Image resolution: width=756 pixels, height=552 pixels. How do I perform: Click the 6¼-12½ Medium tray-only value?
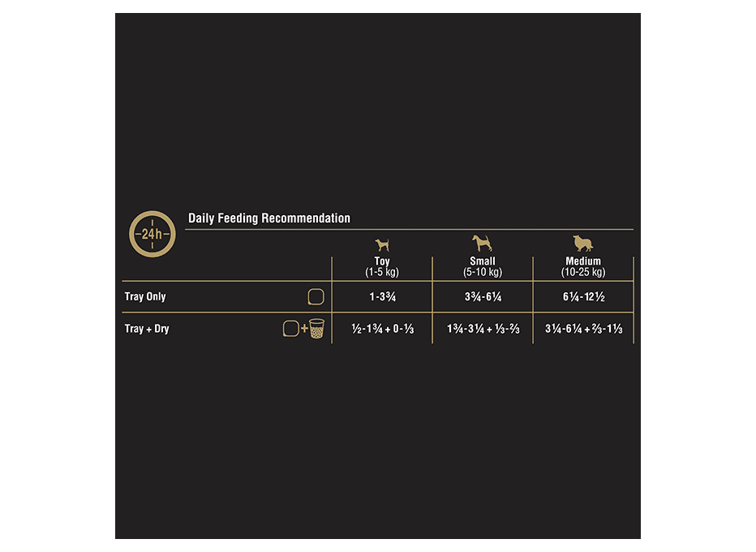coord(583,297)
